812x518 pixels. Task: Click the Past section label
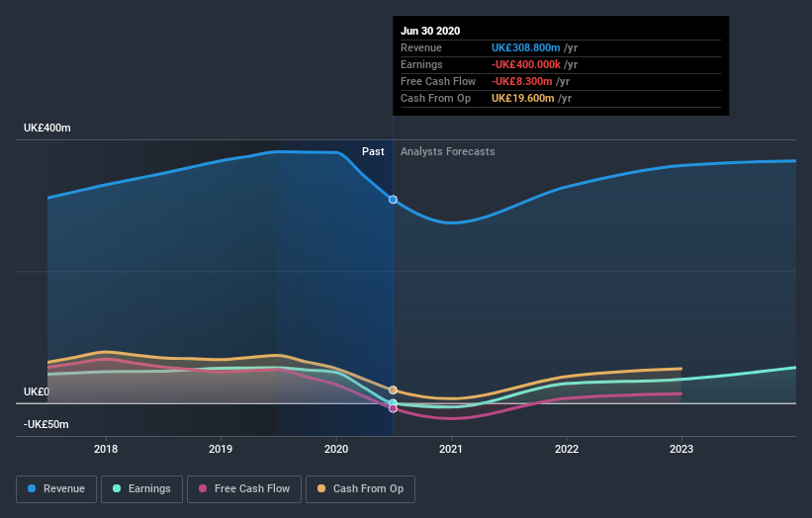373,151
